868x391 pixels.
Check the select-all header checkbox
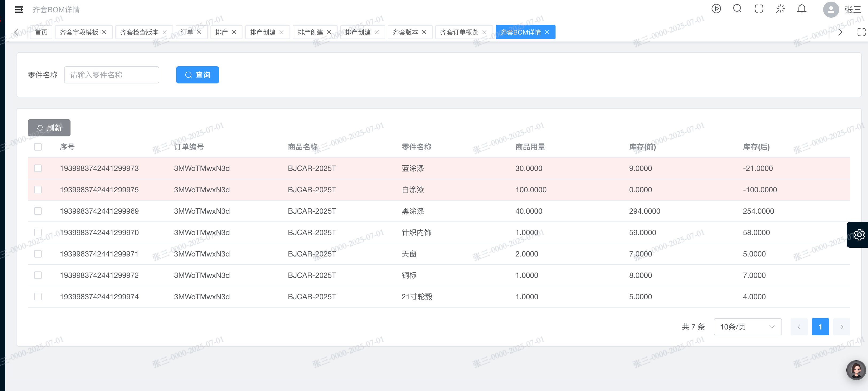click(38, 147)
